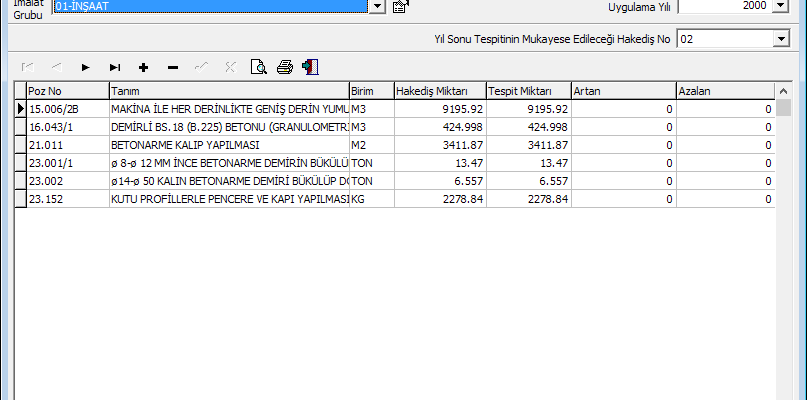Click the printer icon
The image size is (807, 400).
[x=285, y=67]
